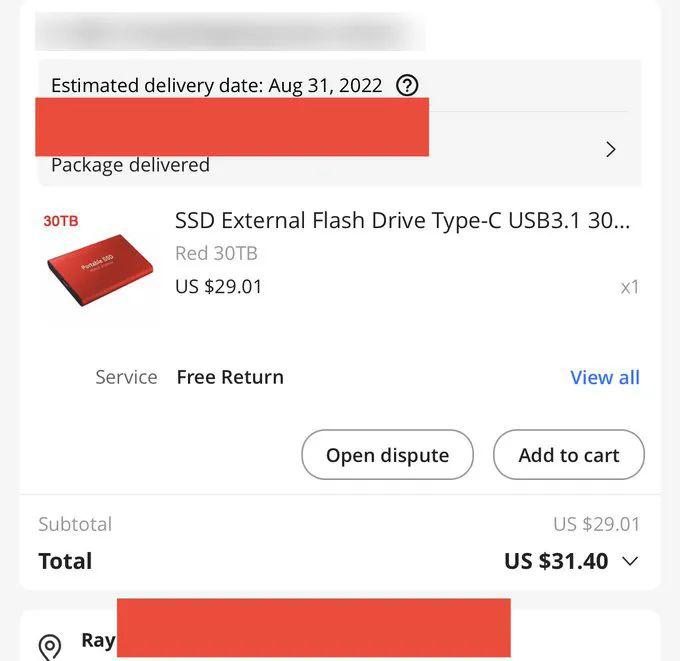Expand the total price breakdown chevron
The width and height of the screenshot is (680, 661).
tap(630, 561)
